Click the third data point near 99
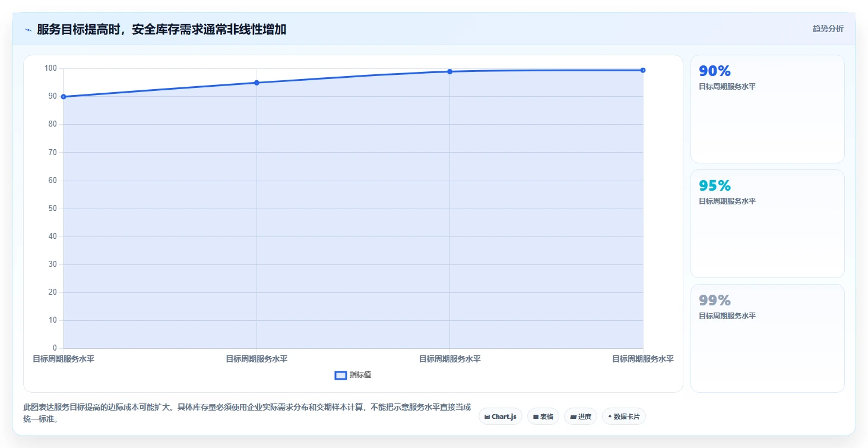The height and width of the screenshot is (448, 868). point(449,71)
